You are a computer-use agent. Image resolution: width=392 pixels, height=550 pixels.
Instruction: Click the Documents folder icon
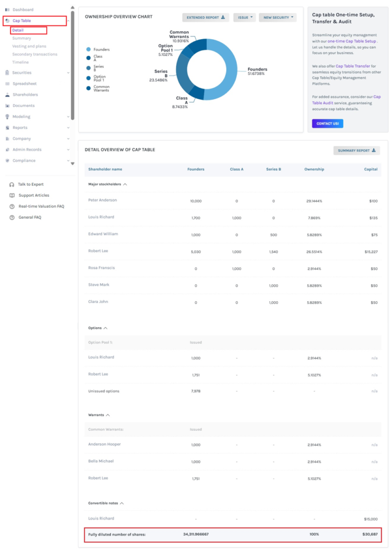click(x=8, y=106)
